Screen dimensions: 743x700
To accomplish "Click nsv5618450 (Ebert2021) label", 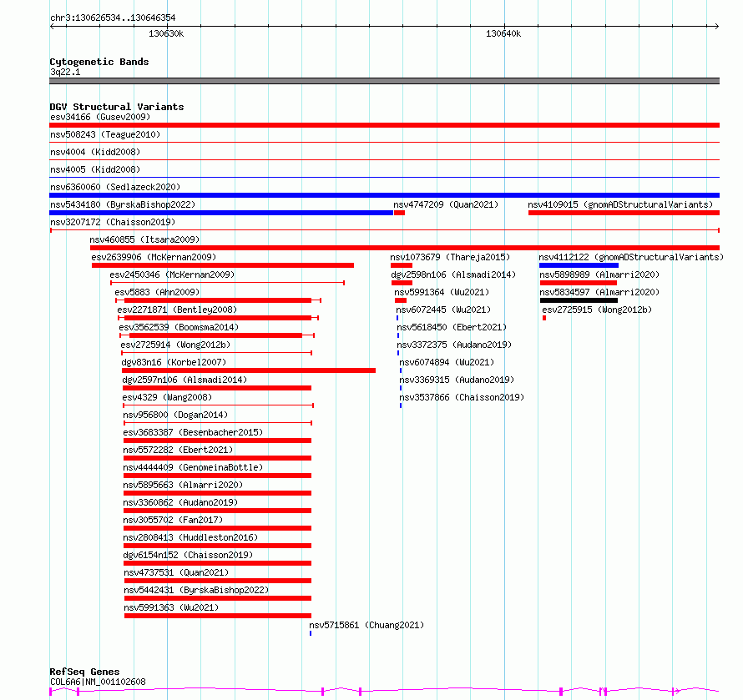I will click(452, 327).
